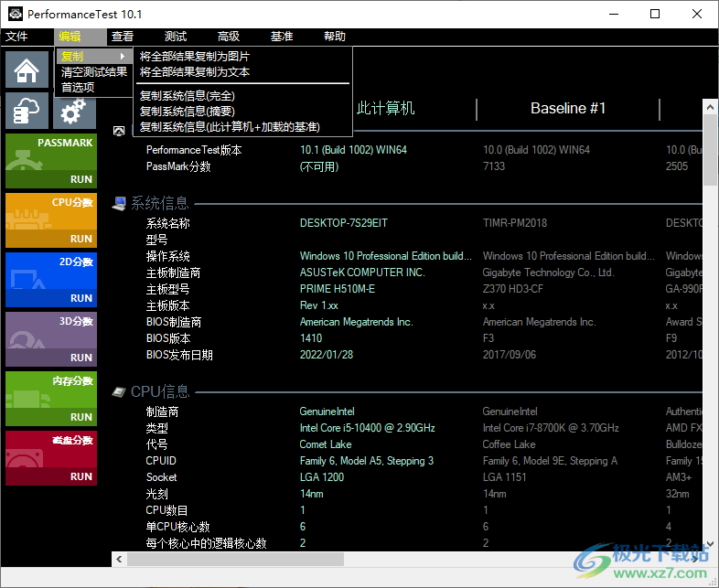The width and height of the screenshot is (719, 588).
Task: Click Intel Core i7-8700K @ 3.70GHz value
Action: tap(551, 428)
